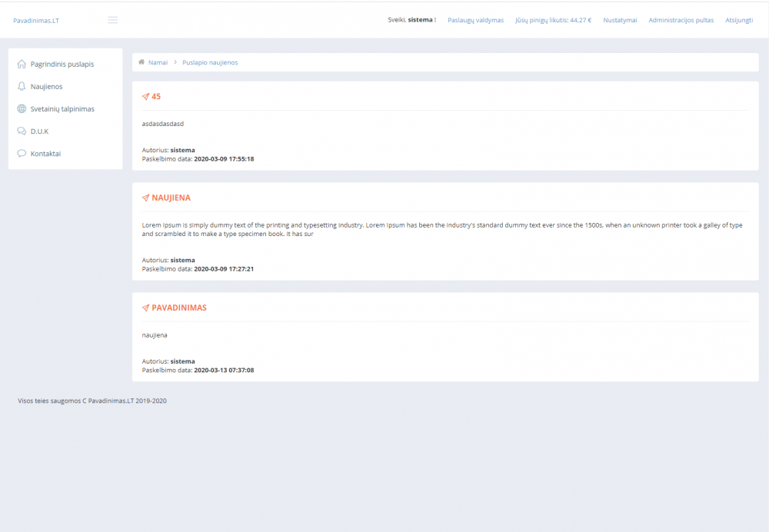Viewport: 769px width, 532px height.
Task: Click the paper plane icon next to NAUJIENA
Action: [x=145, y=198]
